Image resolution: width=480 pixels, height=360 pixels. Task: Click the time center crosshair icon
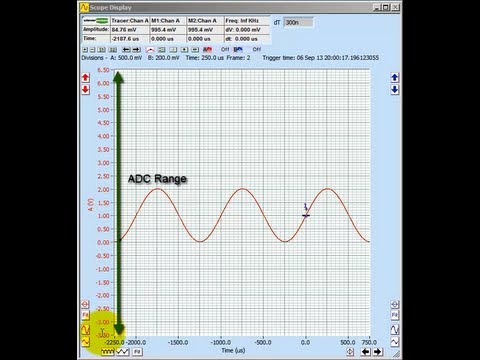[350, 351]
